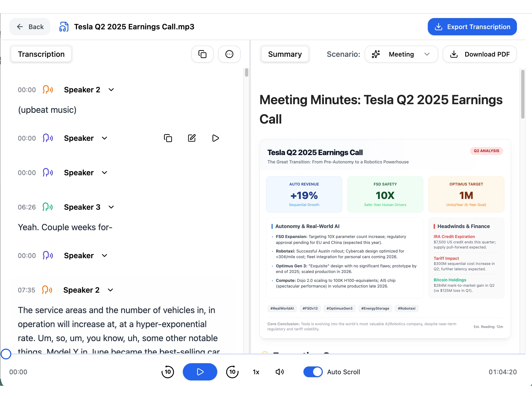Viewport: 532px width, 399px height.
Task: Click the #OptimusGen3 tag
Action: coord(339,308)
